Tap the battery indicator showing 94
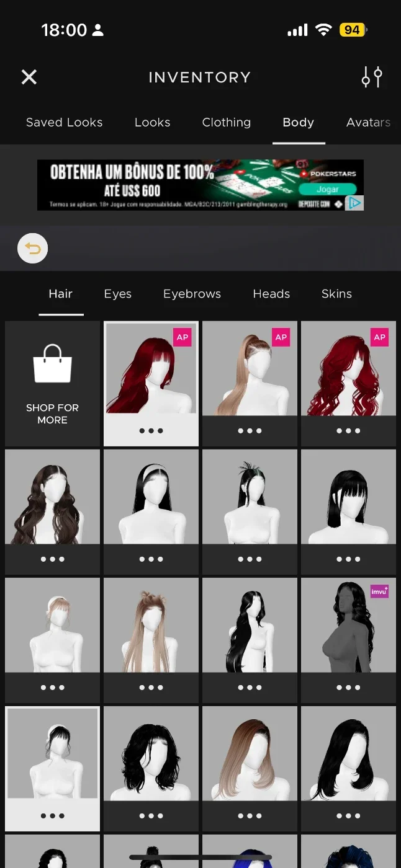This screenshot has width=401, height=868. tap(353, 30)
